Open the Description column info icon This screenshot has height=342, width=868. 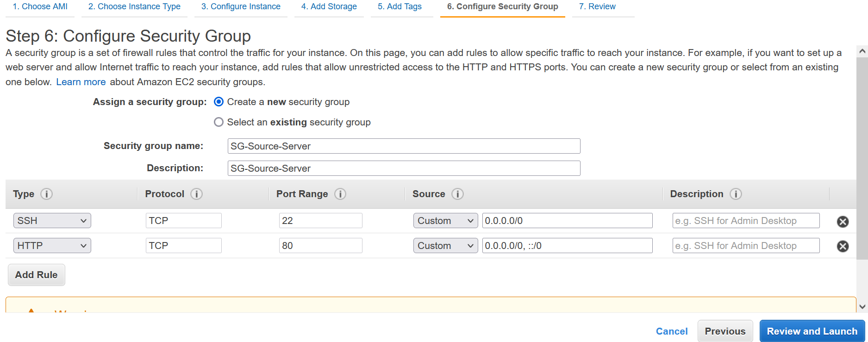pyautogui.click(x=736, y=194)
